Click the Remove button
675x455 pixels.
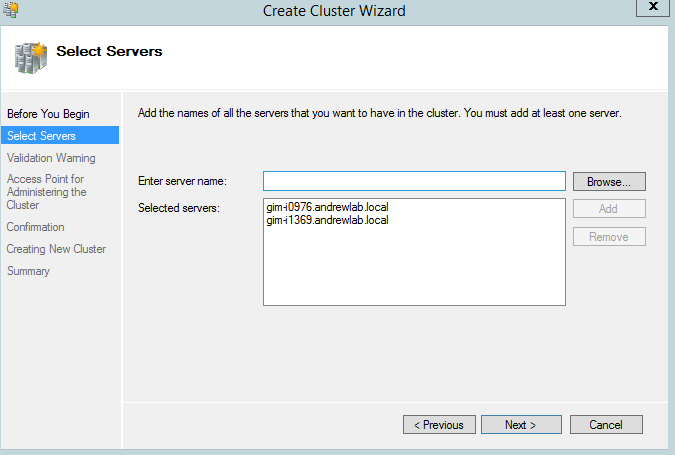pyautogui.click(x=609, y=237)
